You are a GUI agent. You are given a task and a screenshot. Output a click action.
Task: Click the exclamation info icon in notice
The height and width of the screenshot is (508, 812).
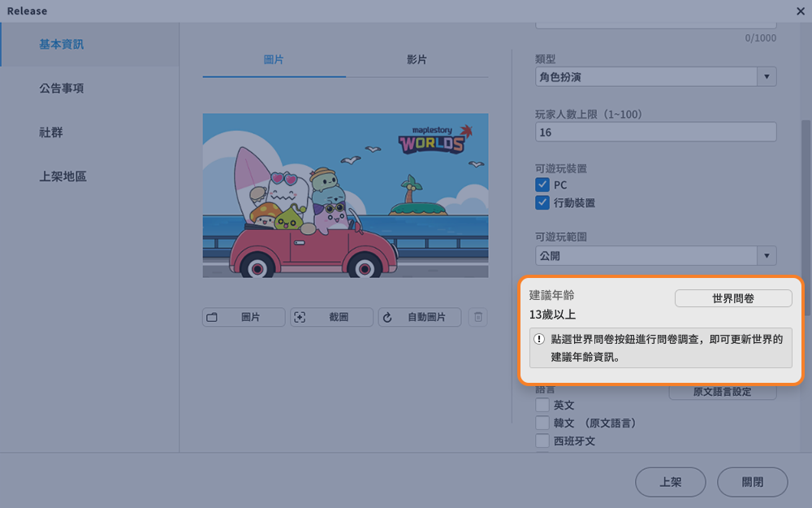[x=539, y=339]
